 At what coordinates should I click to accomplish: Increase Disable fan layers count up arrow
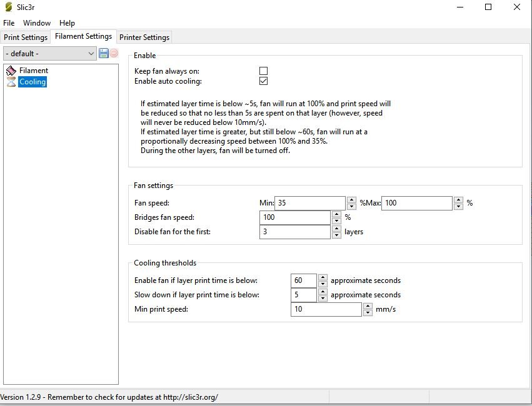[x=336, y=229]
